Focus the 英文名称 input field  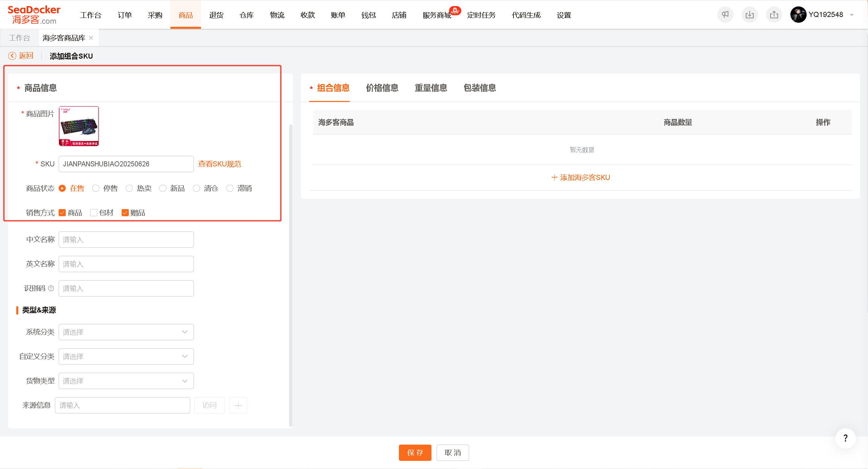pos(126,264)
